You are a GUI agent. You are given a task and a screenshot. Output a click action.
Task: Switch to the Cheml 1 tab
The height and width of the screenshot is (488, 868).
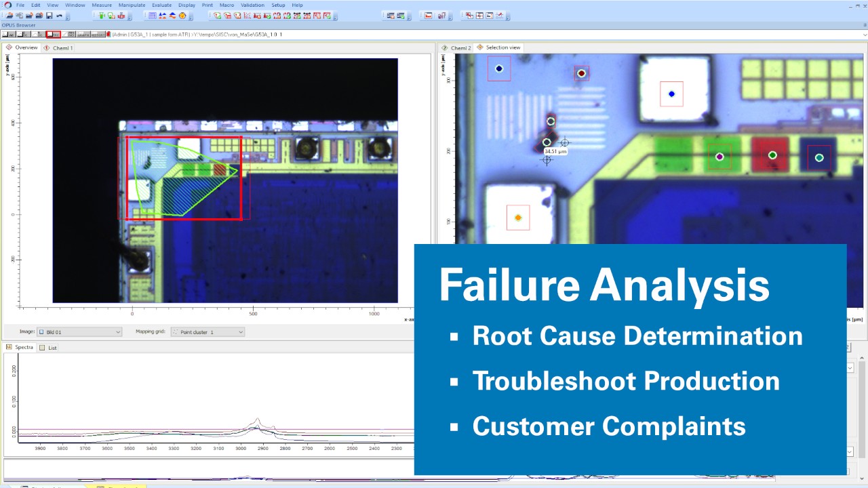[x=58, y=47]
